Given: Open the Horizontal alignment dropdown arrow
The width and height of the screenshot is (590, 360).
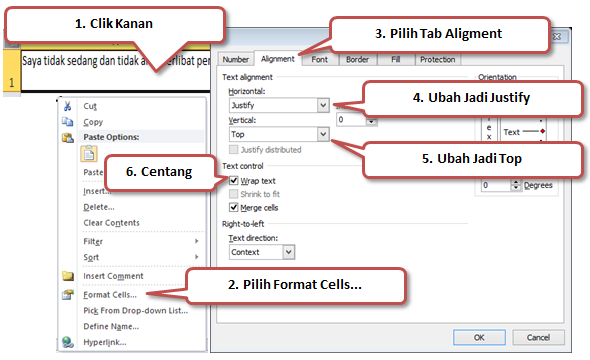Looking at the screenshot, I should tap(323, 105).
